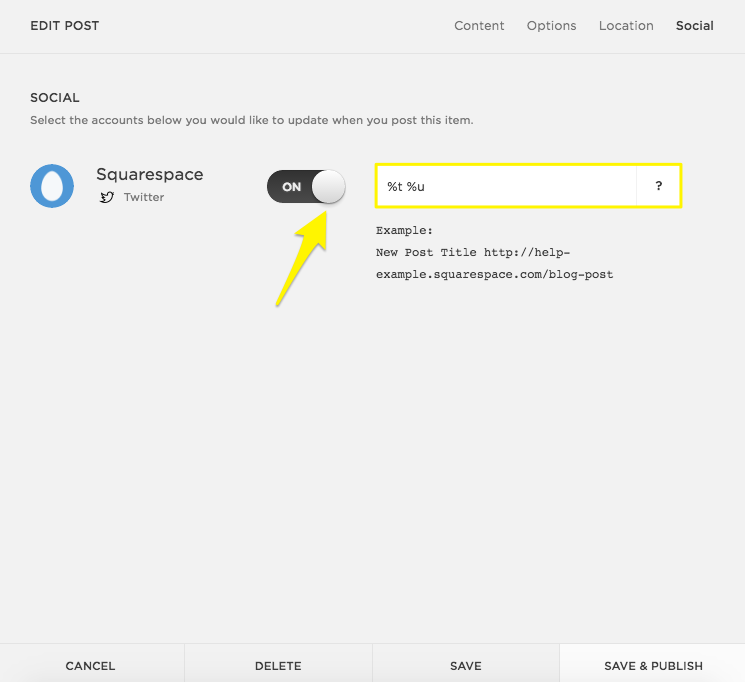
Task: Focus the '%t %u' post format field
Action: coord(505,186)
